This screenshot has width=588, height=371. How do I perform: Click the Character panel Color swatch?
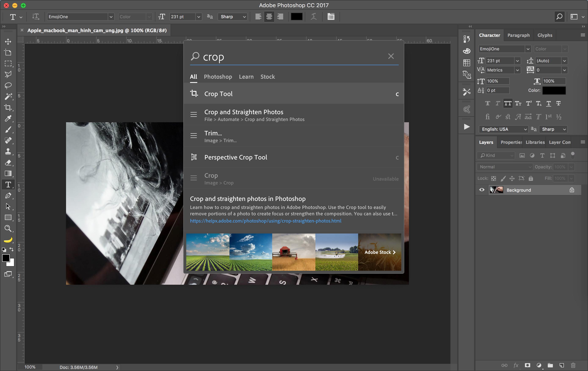pos(554,90)
